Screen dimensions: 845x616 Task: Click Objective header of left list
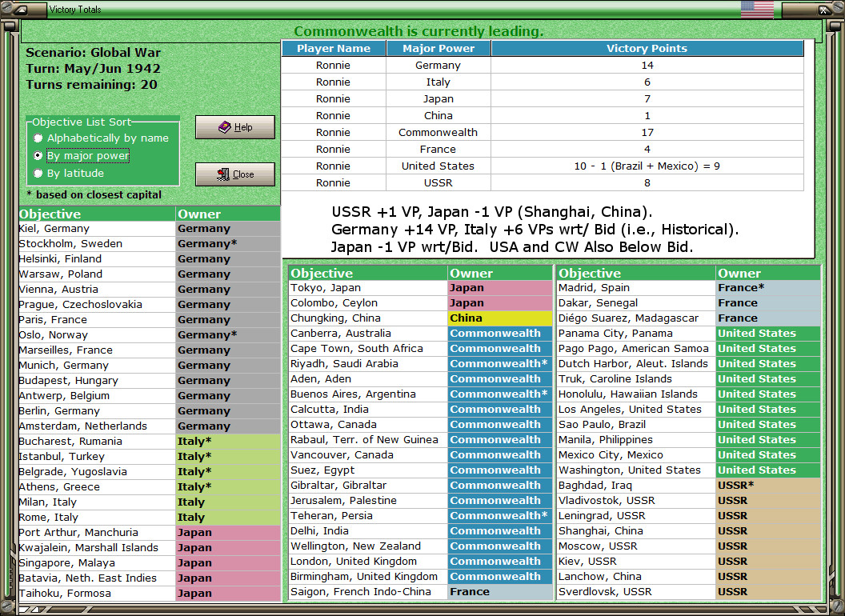(x=97, y=214)
